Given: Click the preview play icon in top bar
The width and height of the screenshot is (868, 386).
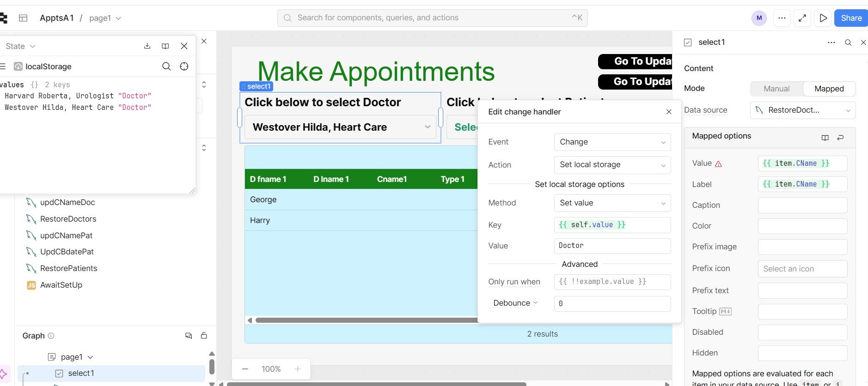Looking at the screenshot, I should tap(823, 18).
